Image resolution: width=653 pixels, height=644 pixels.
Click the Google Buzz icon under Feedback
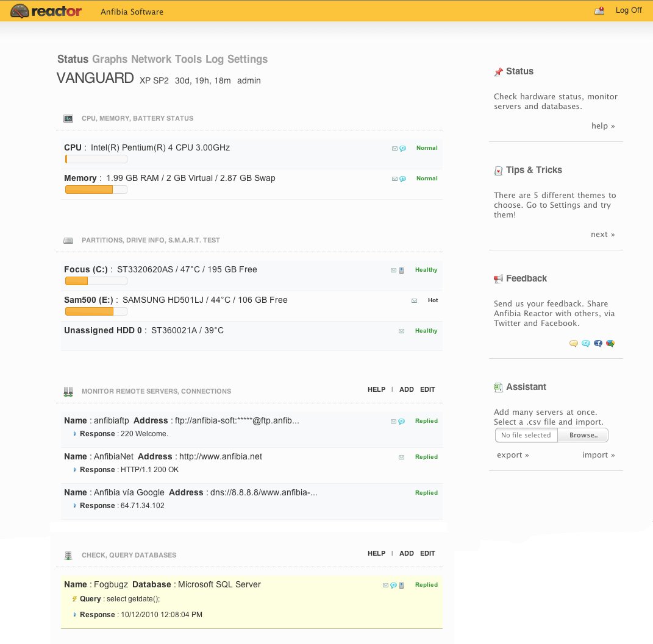pos(610,344)
